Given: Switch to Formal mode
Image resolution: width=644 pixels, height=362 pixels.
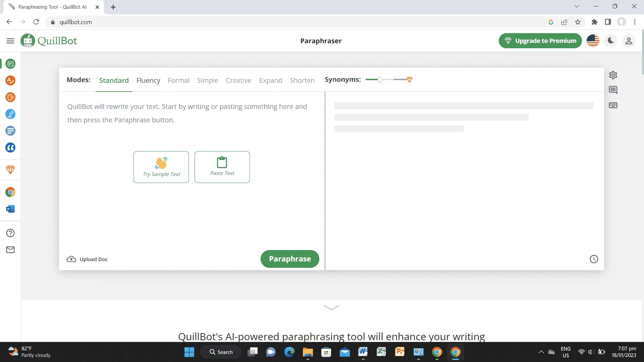Looking at the screenshot, I should (x=178, y=80).
